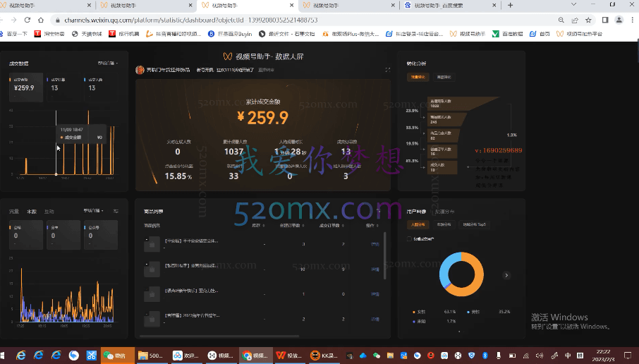The image size is (639, 364).
Task: Switch to the 互动 tab in left panel
Action: click(x=49, y=212)
